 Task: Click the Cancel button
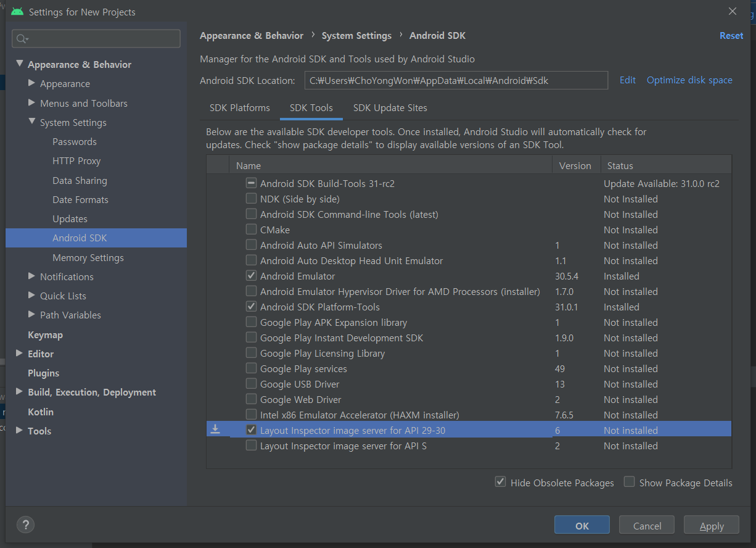coord(647,526)
